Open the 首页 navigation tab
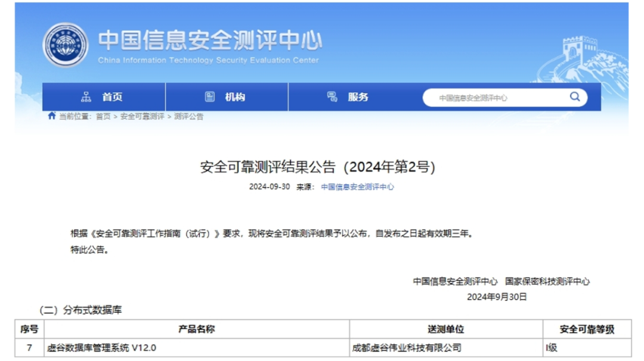The height and width of the screenshot is (361, 644). 104,97
